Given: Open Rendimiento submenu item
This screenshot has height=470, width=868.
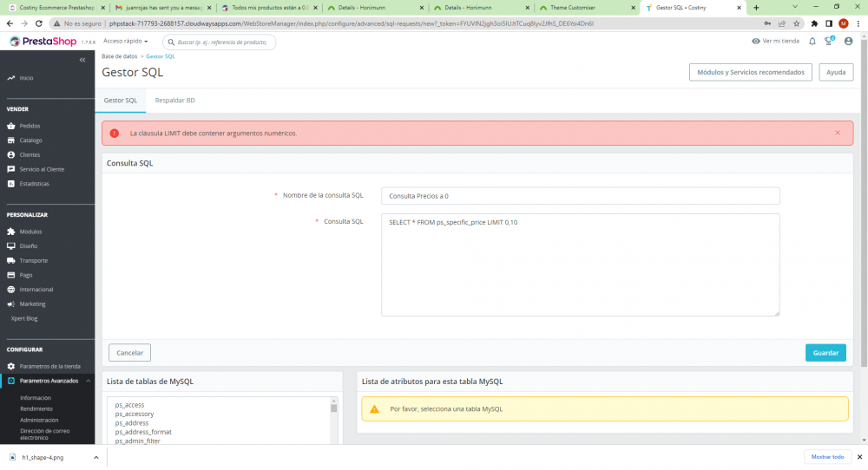Looking at the screenshot, I should (36, 408).
